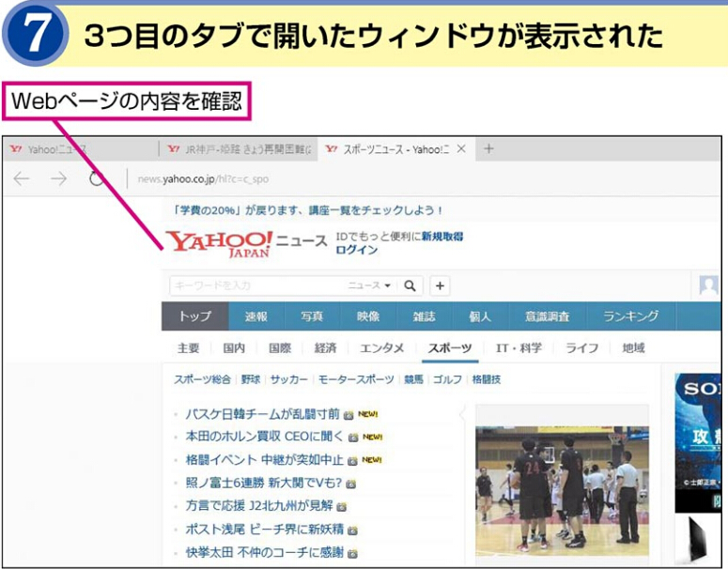This screenshot has height=569, width=728.
Task: Select the 地域 category
Action: click(x=633, y=347)
